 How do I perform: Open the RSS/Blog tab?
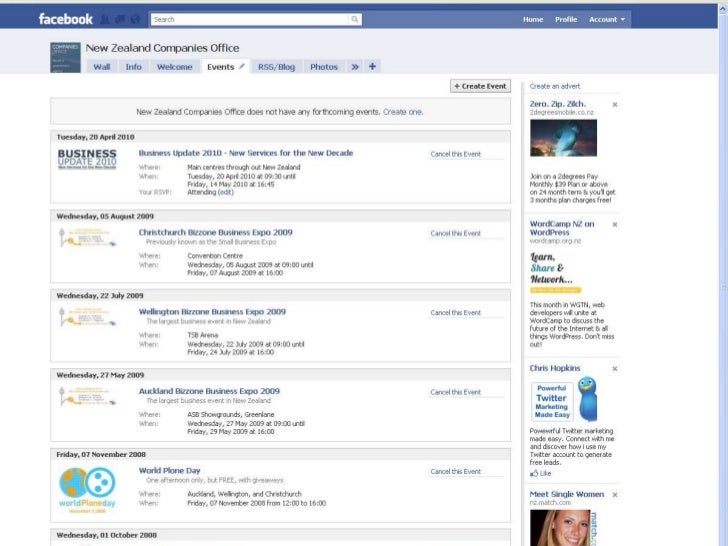click(276, 67)
